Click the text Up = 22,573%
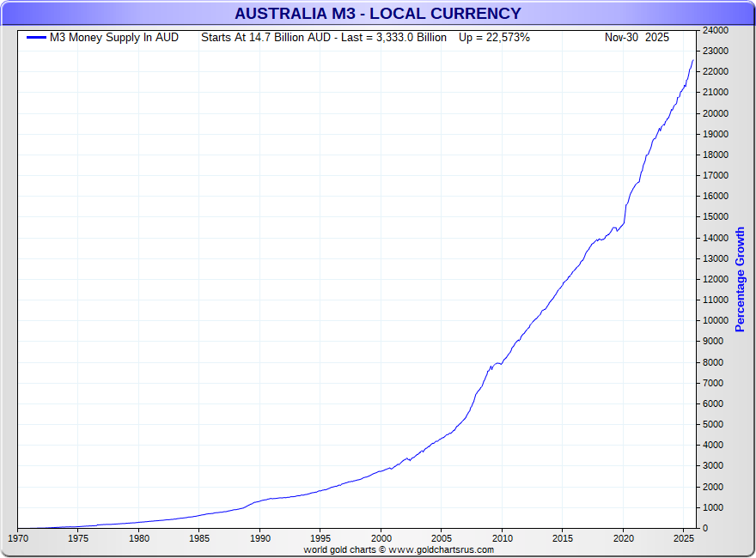The image size is (756, 558). point(494,38)
